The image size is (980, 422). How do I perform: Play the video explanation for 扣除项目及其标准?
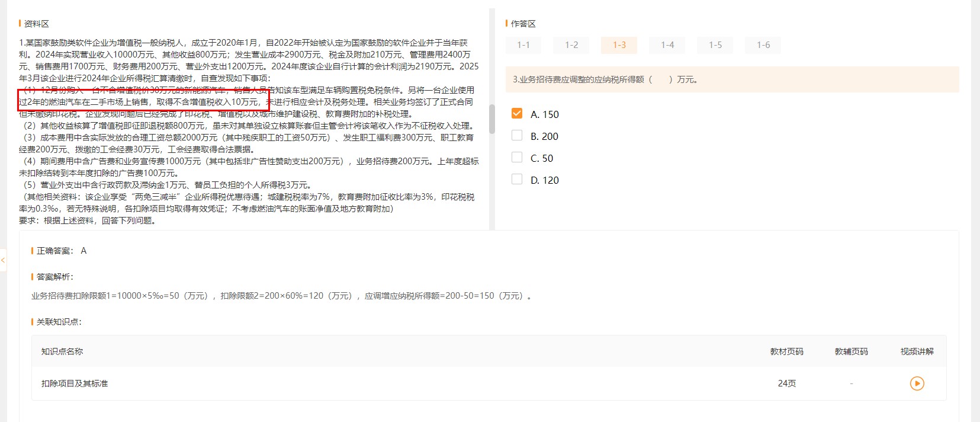(917, 383)
